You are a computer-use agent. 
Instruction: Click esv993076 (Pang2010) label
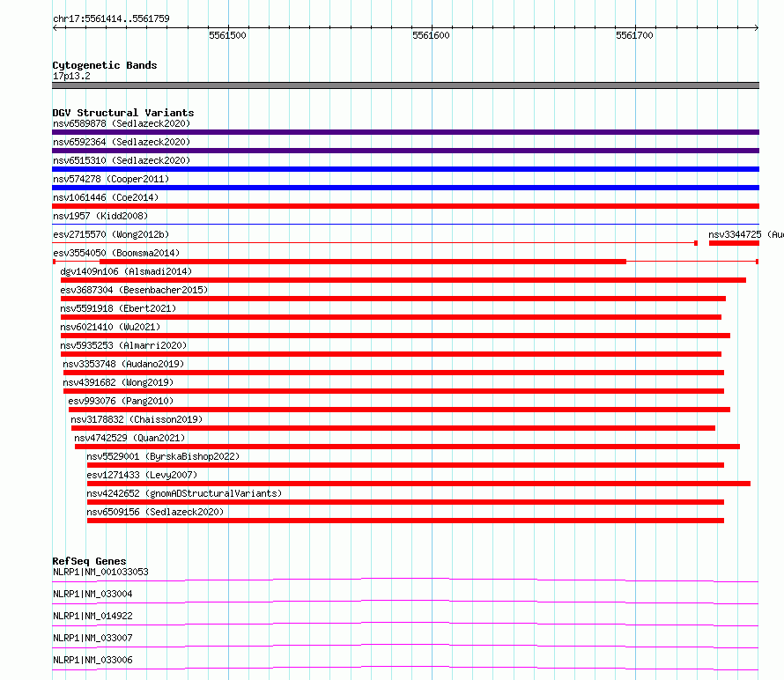[121, 401]
